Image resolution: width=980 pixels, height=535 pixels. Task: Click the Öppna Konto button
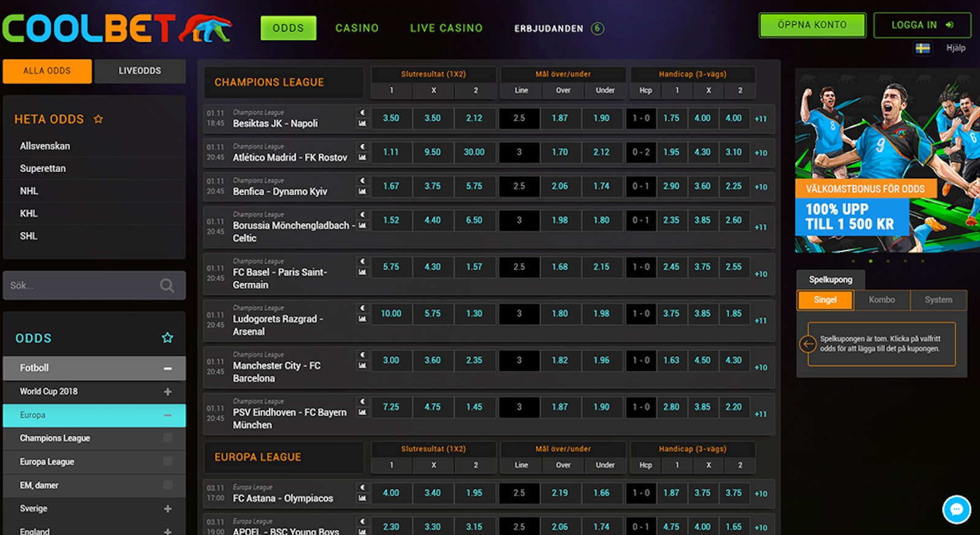click(x=812, y=25)
